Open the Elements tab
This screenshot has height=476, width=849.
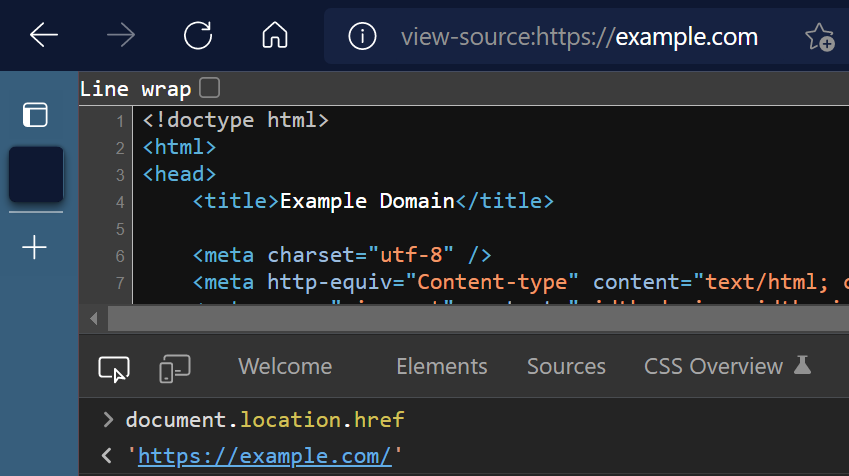441,367
